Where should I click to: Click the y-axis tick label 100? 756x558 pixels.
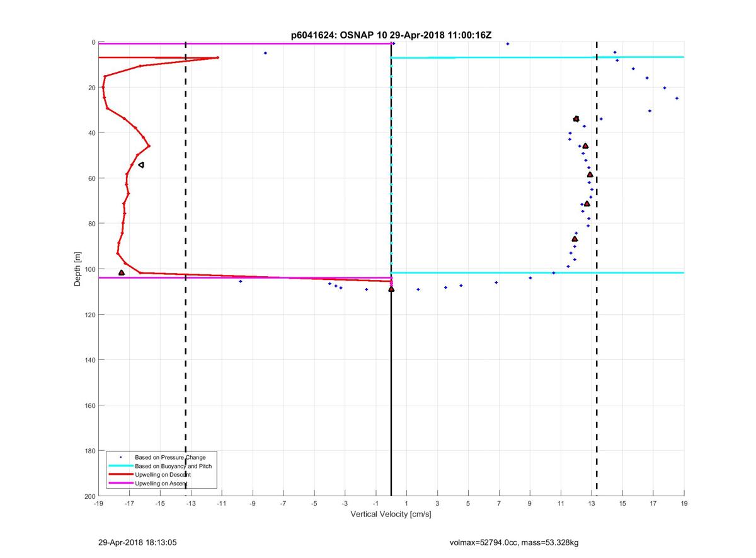click(x=89, y=269)
